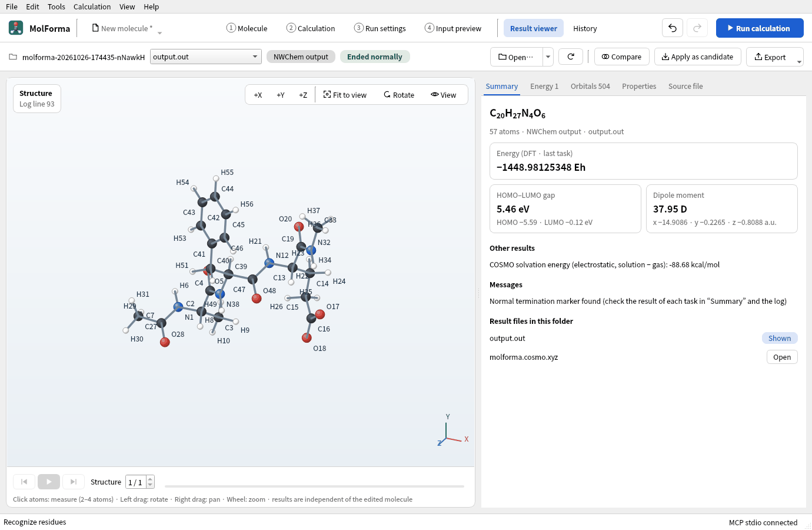The width and height of the screenshot is (812, 530).
Task: Click Fit to view button
Action: click(345, 95)
